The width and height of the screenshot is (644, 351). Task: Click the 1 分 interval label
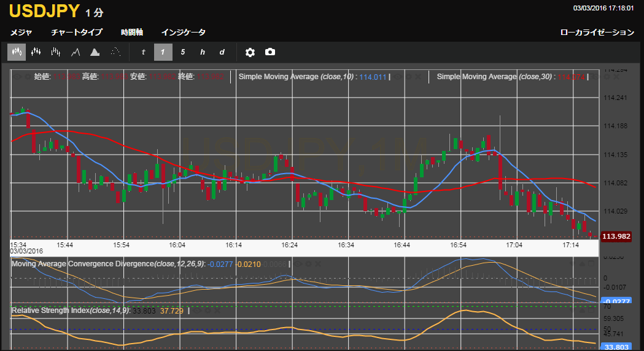coord(95,13)
